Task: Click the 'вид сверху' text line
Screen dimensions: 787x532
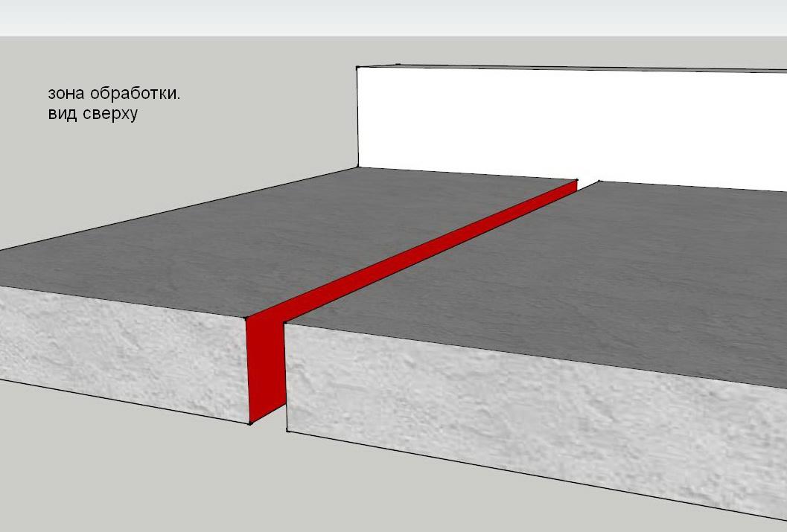Action: [93, 113]
